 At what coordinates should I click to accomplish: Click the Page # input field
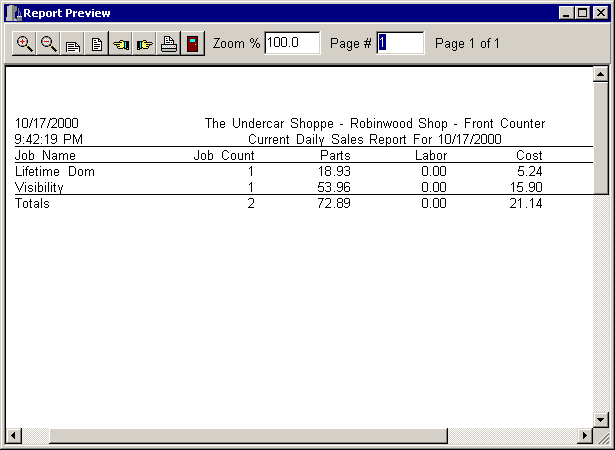click(x=400, y=43)
